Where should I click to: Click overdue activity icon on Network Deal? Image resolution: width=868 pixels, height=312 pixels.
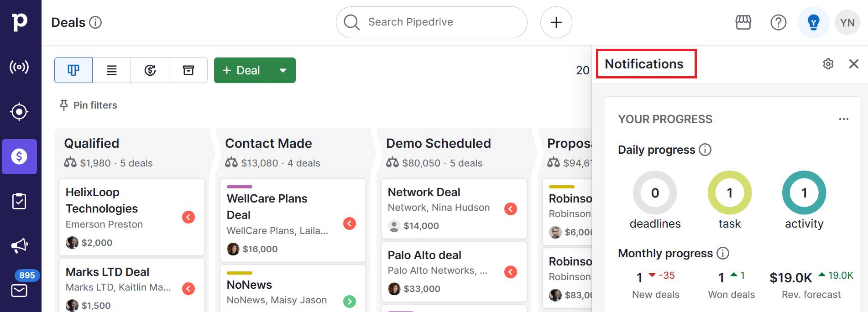pos(511,209)
